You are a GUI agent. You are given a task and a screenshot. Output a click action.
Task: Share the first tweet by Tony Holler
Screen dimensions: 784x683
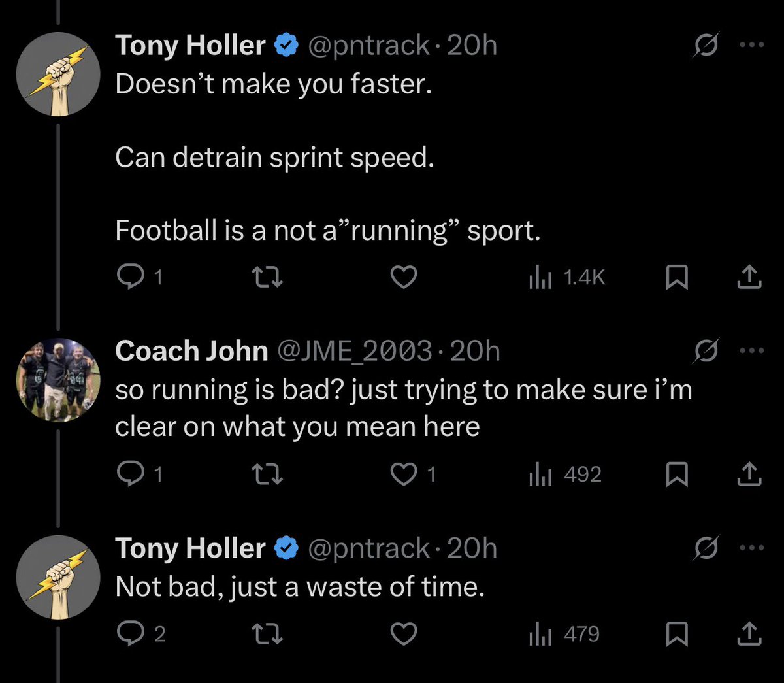(749, 278)
